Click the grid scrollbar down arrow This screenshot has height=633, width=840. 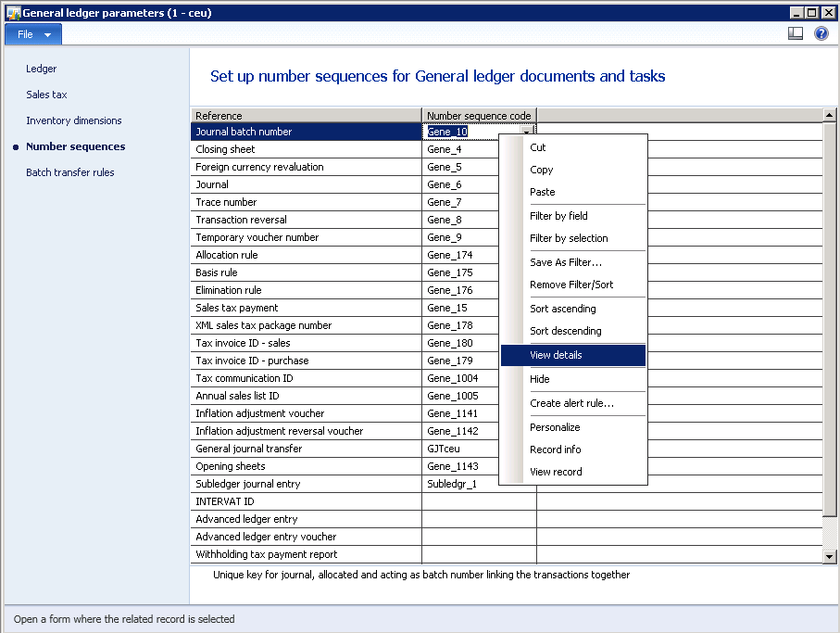830,556
